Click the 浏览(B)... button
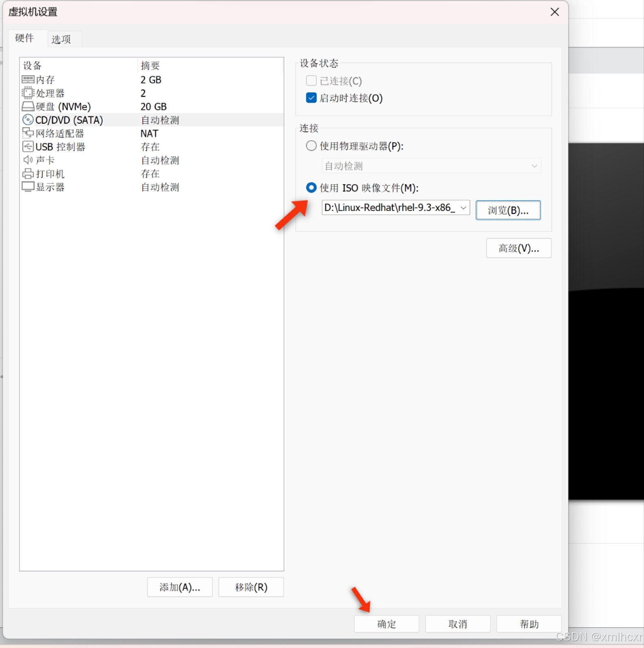This screenshot has width=644, height=648. (508, 210)
